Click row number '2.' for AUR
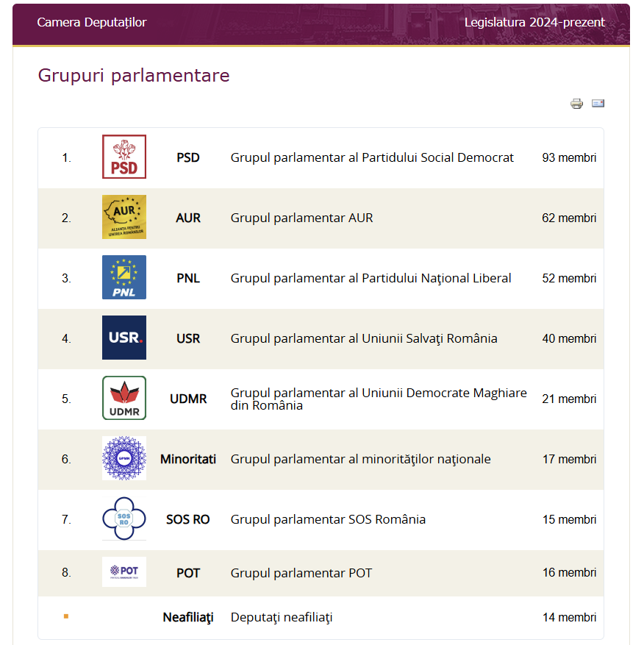The image size is (644, 645). [x=66, y=218]
